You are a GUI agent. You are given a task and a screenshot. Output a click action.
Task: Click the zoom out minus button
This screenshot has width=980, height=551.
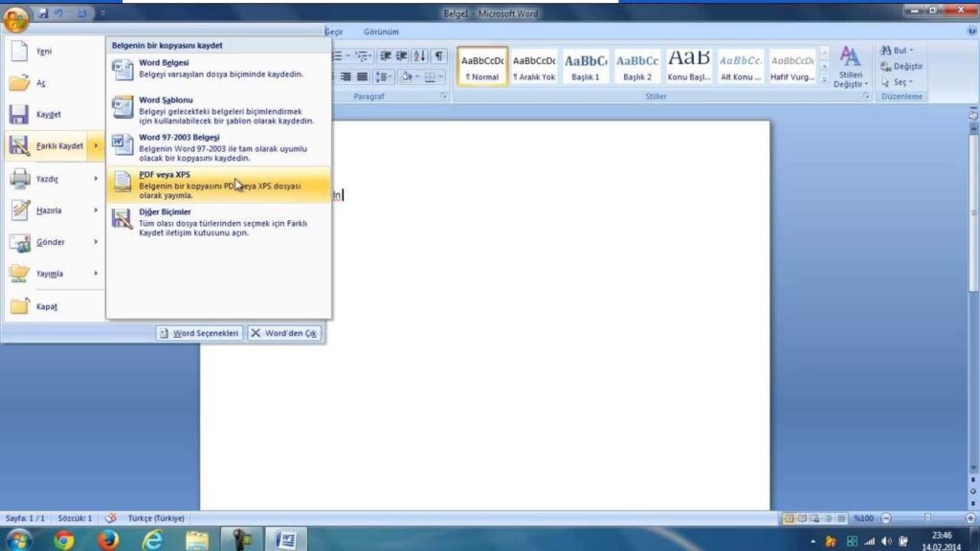point(886,518)
